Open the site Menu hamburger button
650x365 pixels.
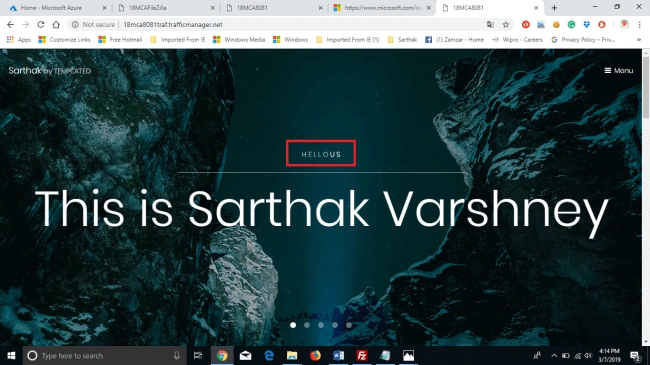(x=618, y=71)
